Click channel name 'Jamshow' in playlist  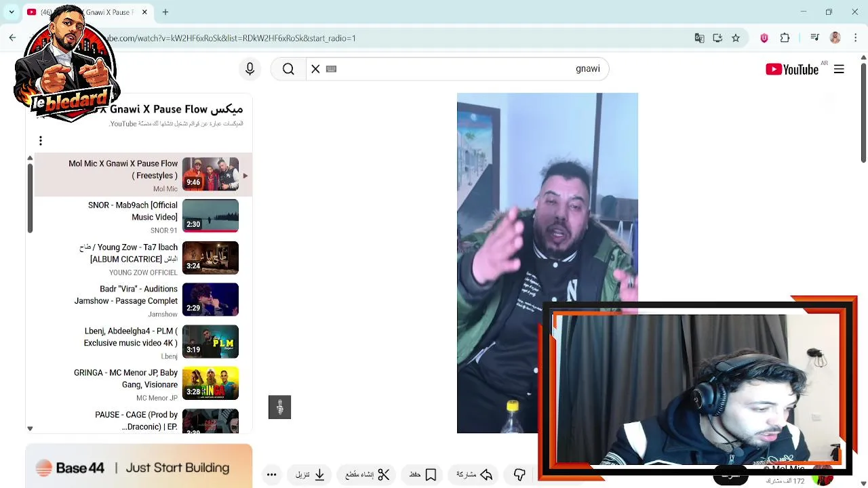coord(163,314)
